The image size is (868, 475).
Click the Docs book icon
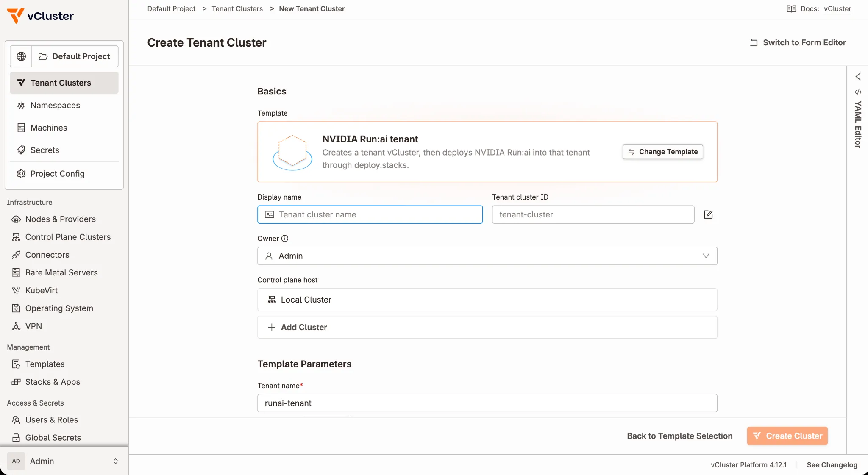pos(791,8)
